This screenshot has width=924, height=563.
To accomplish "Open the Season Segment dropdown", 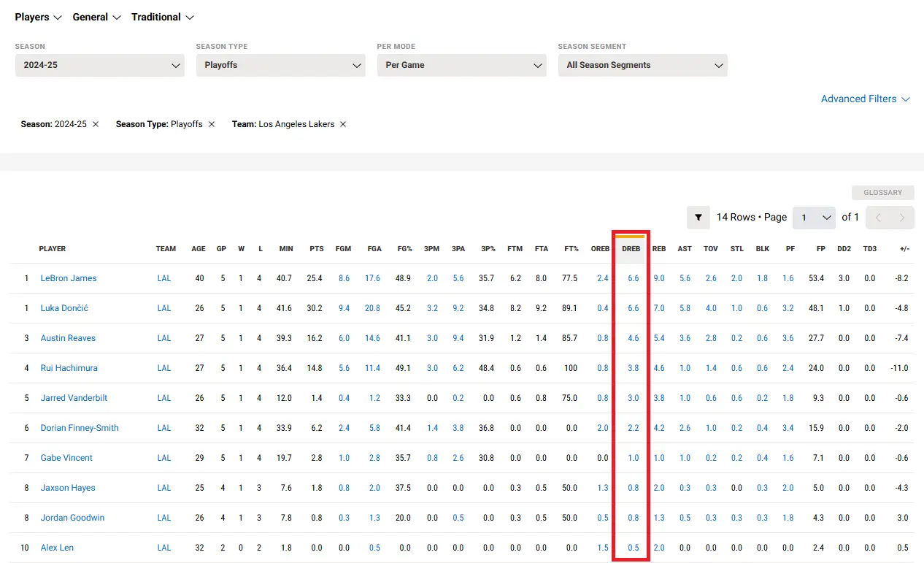I will tap(643, 65).
